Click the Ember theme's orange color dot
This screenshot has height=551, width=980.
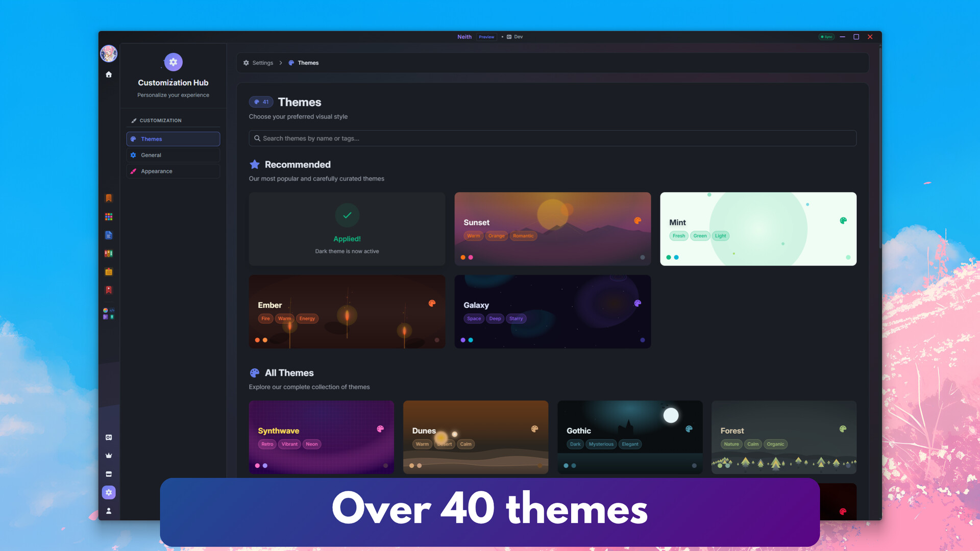click(257, 340)
